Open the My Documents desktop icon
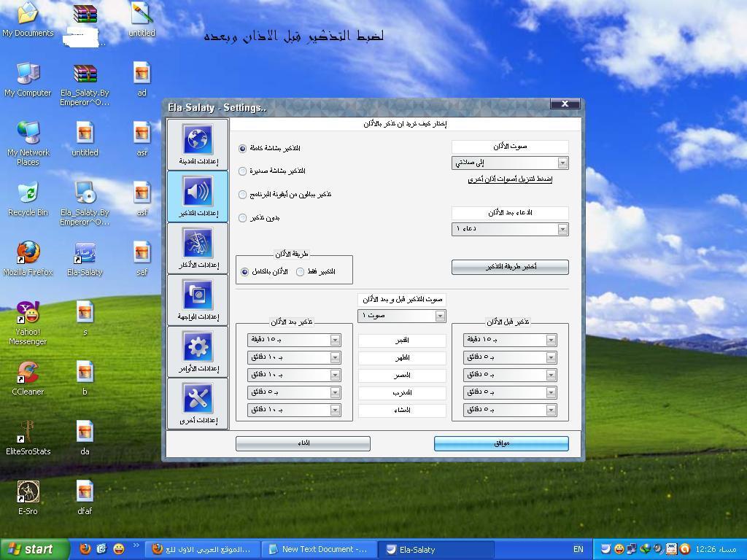This screenshot has width=747, height=560. 28,20
